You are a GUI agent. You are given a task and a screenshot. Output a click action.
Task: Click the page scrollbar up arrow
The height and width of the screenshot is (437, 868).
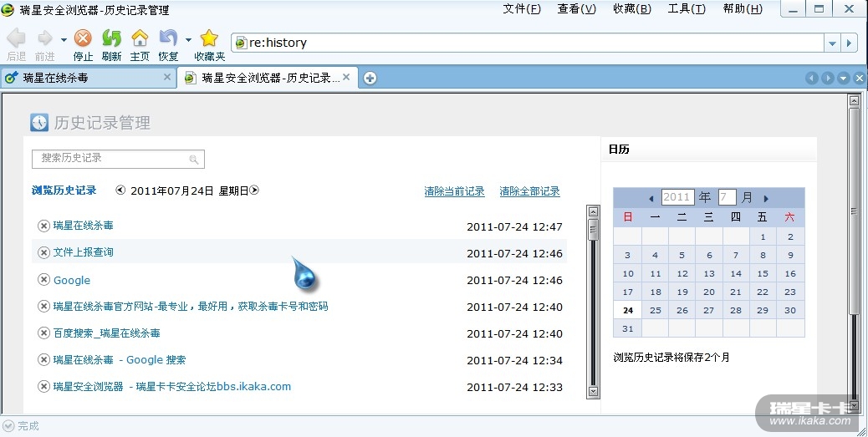tap(854, 100)
